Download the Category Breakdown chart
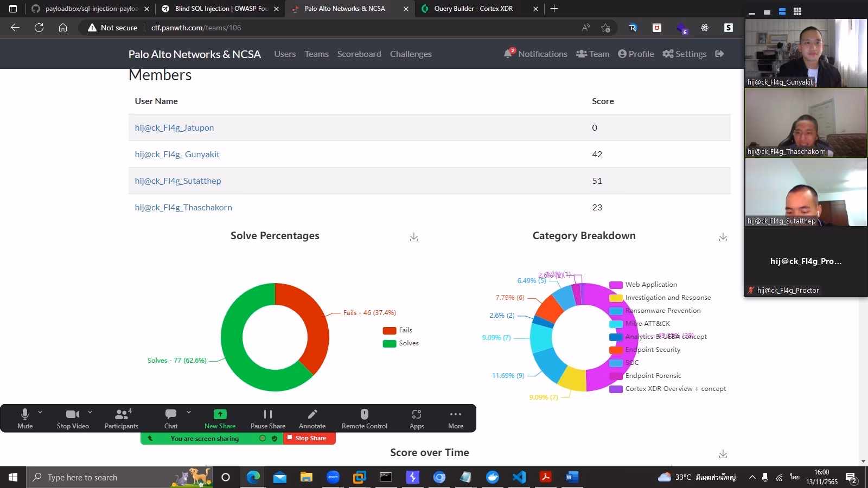The image size is (868, 488). (723, 237)
